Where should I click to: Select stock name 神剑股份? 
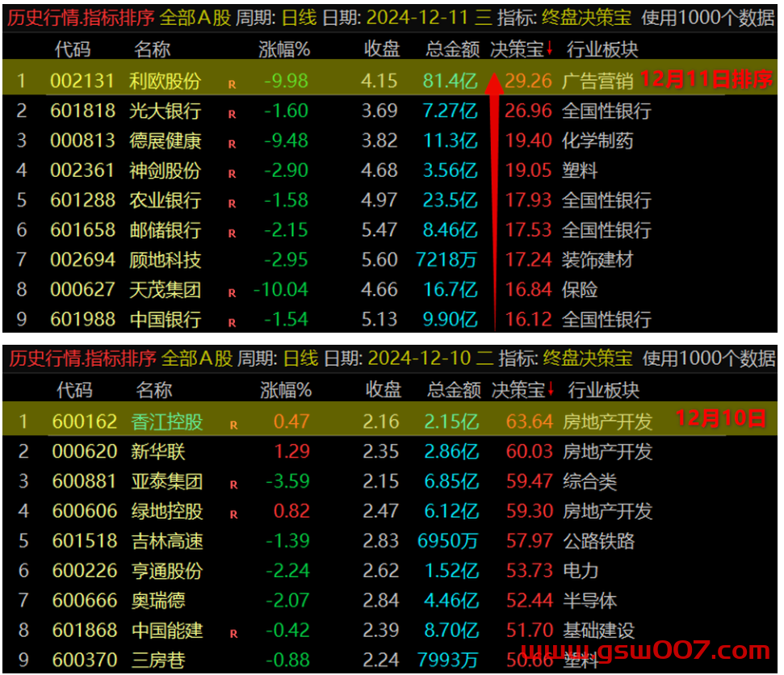(165, 170)
